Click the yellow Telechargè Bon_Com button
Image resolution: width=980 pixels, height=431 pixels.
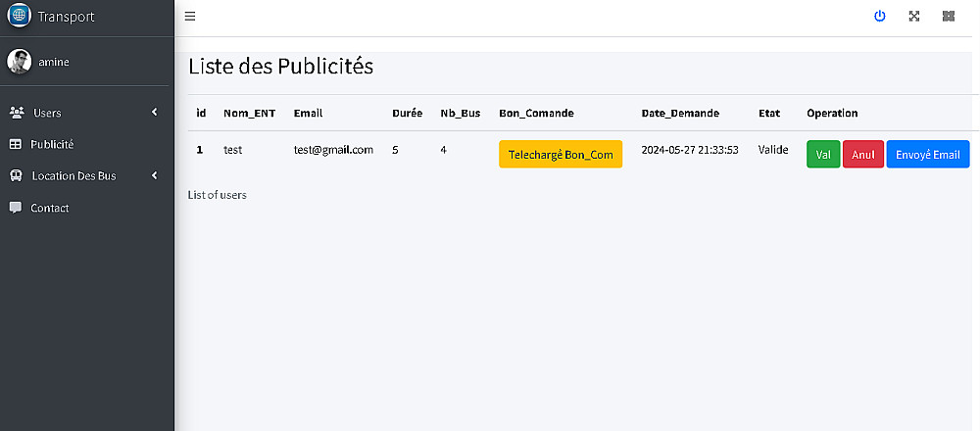coord(561,155)
